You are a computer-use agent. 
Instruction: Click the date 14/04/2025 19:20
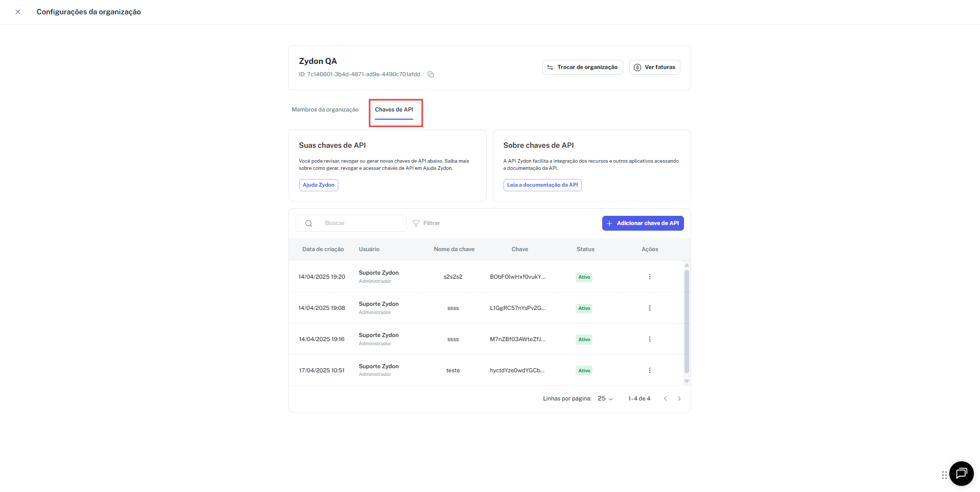(x=322, y=277)
